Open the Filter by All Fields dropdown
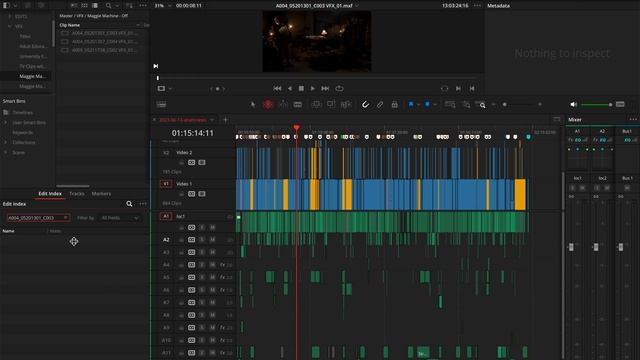 [120, 218]
